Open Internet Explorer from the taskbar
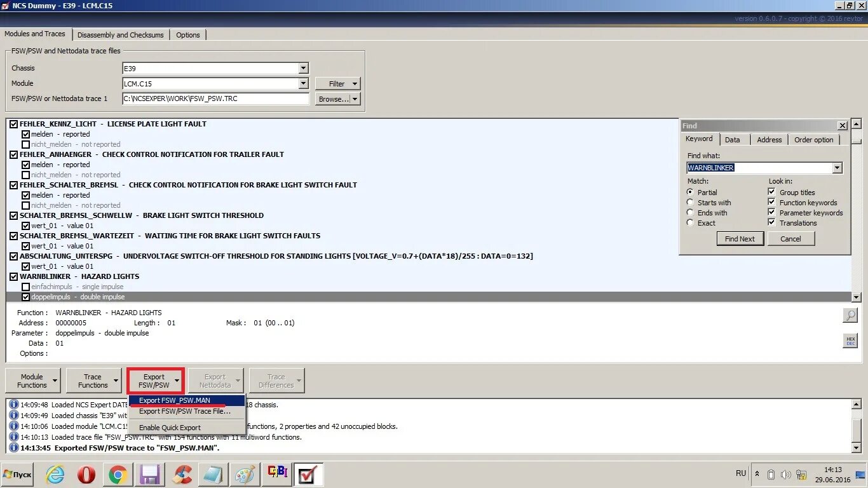868x488 pixels. [x=55, y=475]
